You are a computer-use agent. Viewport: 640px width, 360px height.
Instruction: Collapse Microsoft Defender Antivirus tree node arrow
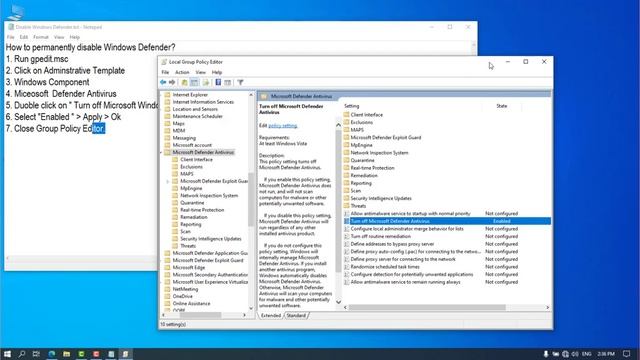coord(162,152)
